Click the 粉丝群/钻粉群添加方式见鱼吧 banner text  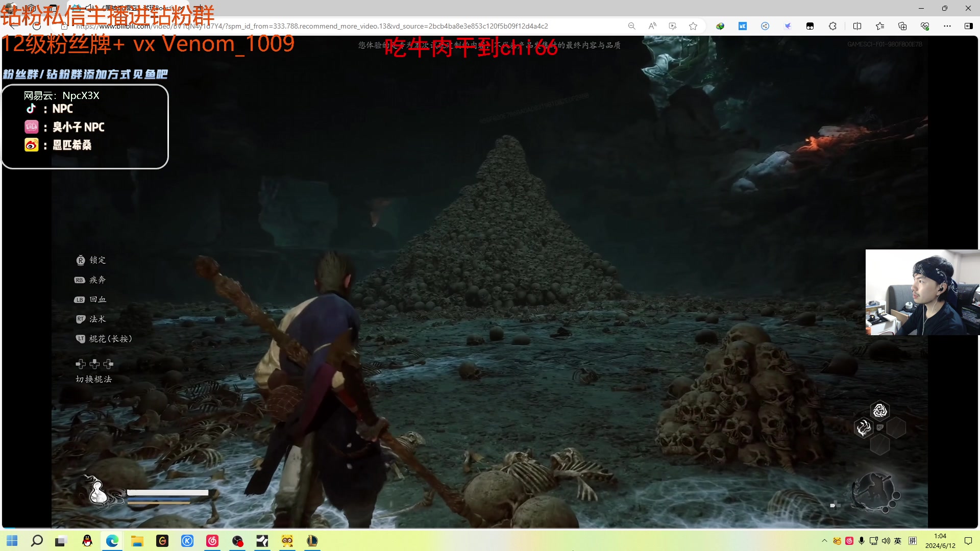85,74
